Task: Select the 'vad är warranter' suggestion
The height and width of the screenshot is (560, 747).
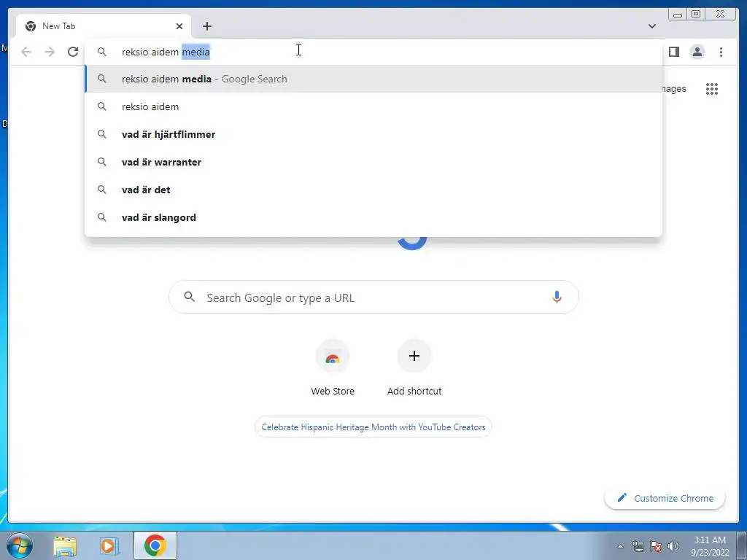Action: tap(373, 162)
